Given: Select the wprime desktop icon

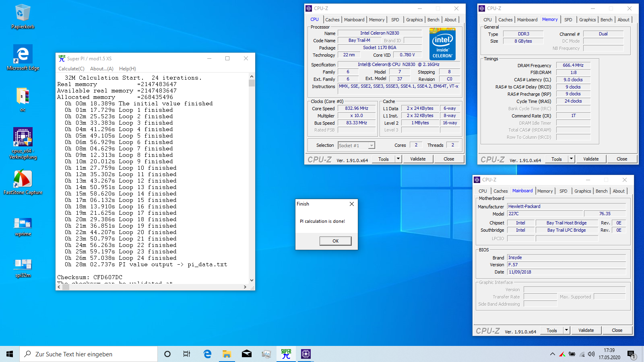Looking at the screenshot, I should (23, 226).
